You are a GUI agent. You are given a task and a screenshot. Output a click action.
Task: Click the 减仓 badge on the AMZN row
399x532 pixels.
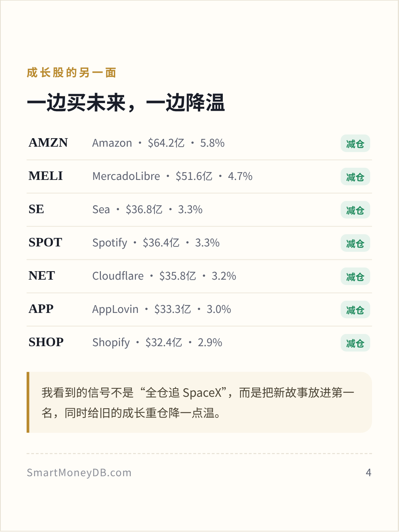(x=355, y=143)
